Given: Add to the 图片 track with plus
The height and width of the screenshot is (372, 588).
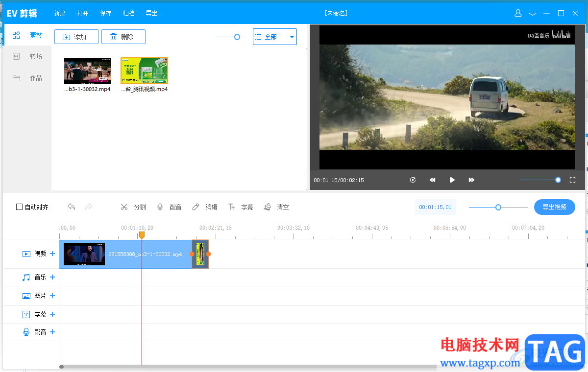Looking at the screenshot, I should pos(52,296).
